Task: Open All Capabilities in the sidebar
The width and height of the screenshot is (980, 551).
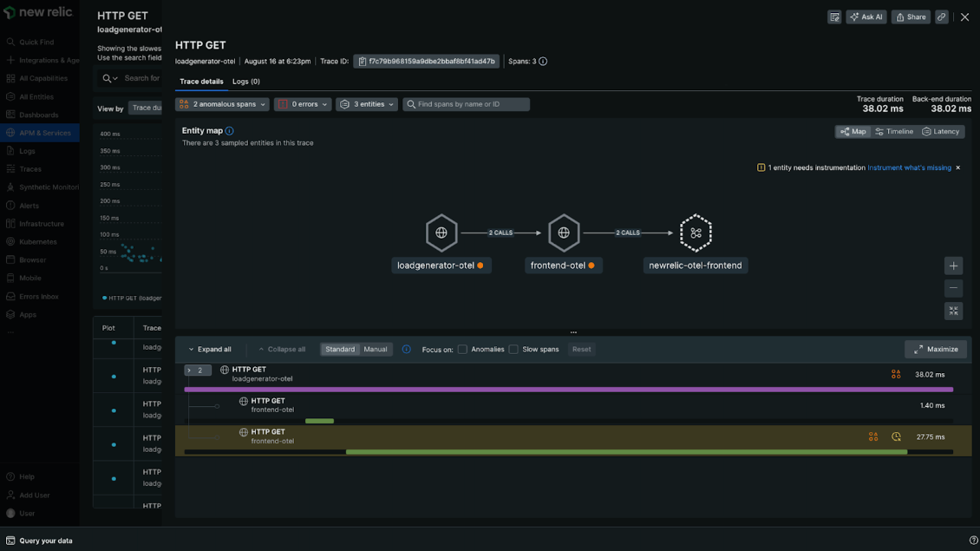Action: pyautogui.click(x=42, y=78)
